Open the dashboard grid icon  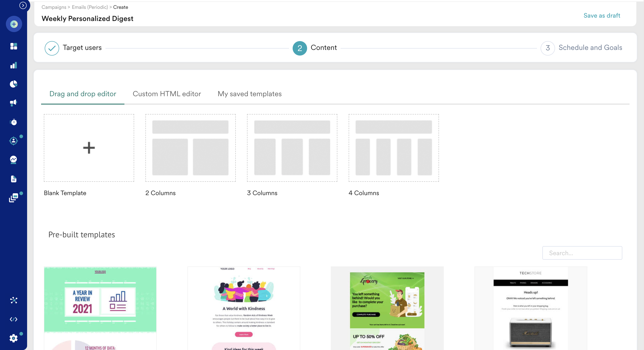point(14,46)
